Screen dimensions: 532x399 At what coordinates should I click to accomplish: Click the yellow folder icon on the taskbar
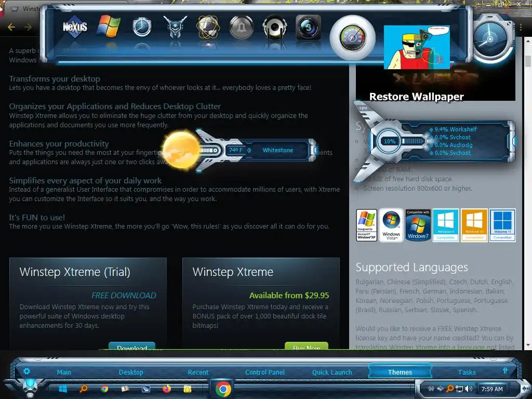(x=187, y=389)
